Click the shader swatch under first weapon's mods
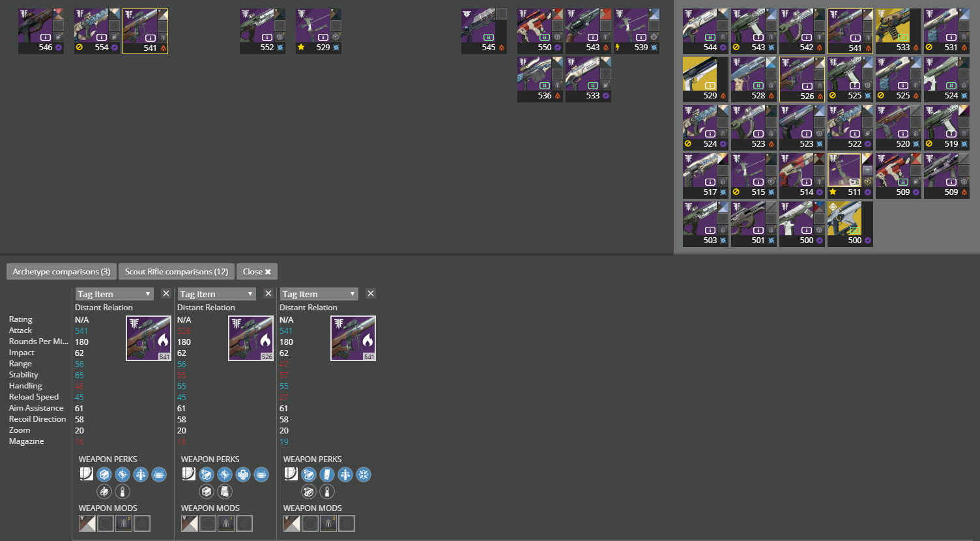Image resolution: width=980 pixels, height=541 pixels. tap(87, 523)
